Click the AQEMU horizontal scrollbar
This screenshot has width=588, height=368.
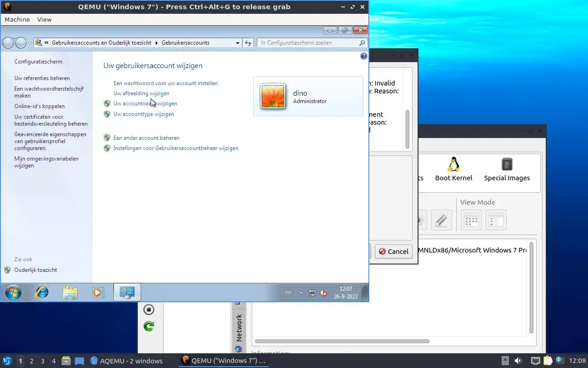(342, 341)
